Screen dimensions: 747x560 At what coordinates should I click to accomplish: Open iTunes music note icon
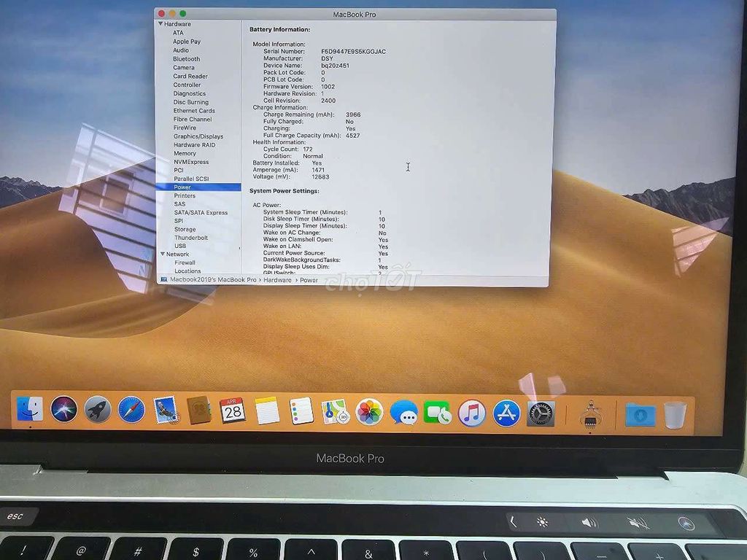coord(472,413)
